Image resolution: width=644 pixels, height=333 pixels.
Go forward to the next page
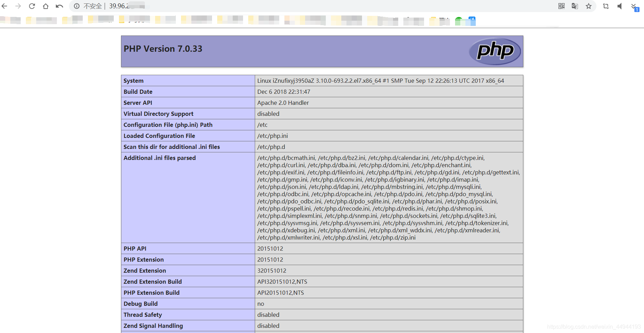[18, 6]
